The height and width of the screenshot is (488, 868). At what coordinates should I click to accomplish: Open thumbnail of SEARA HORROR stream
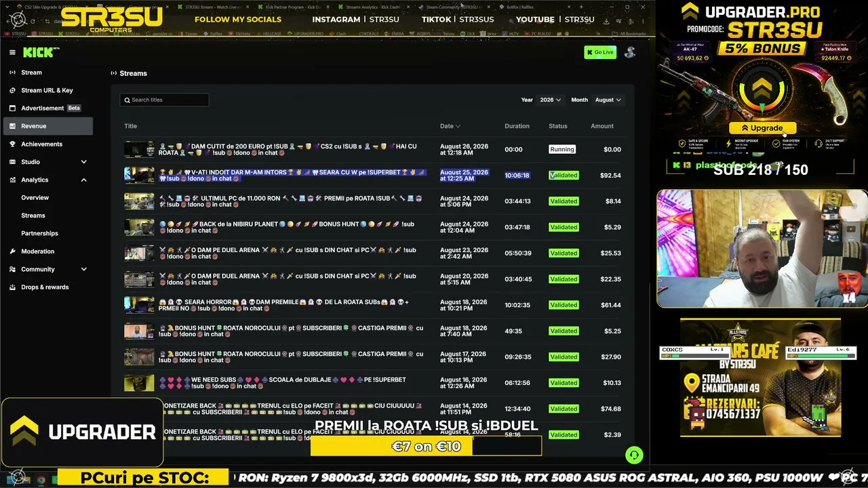139,305
